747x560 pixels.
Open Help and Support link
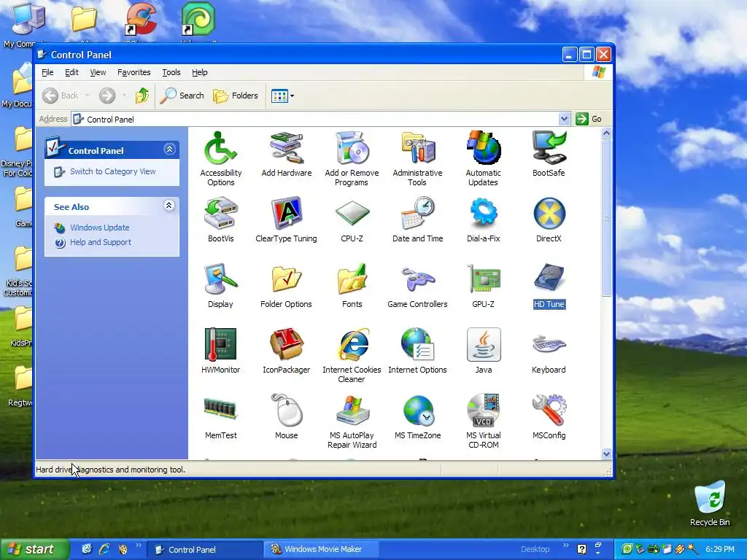point(100,242)
